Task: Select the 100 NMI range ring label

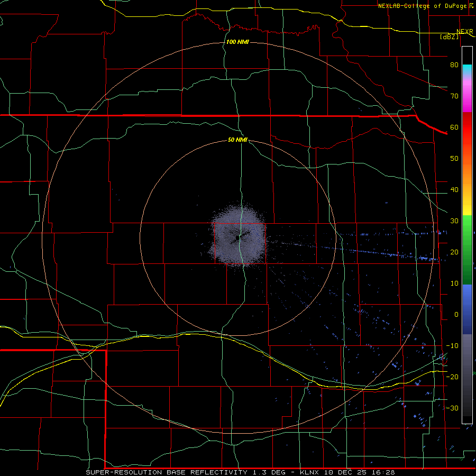Action: [237, 42]
